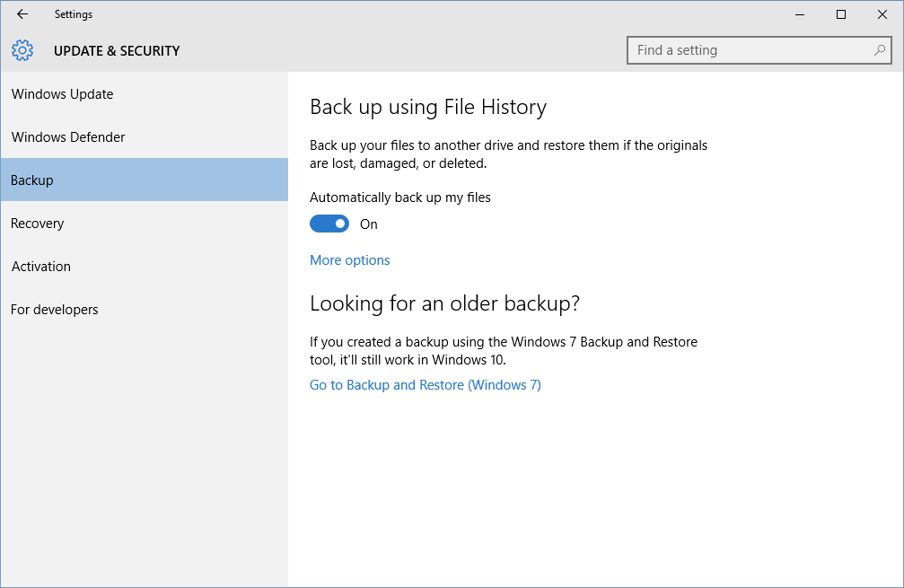Image resolution: width=904 pixels, height=588 pixels.
Task: Click the UPDATE & SECURITY title
Action: pos(117,51)
